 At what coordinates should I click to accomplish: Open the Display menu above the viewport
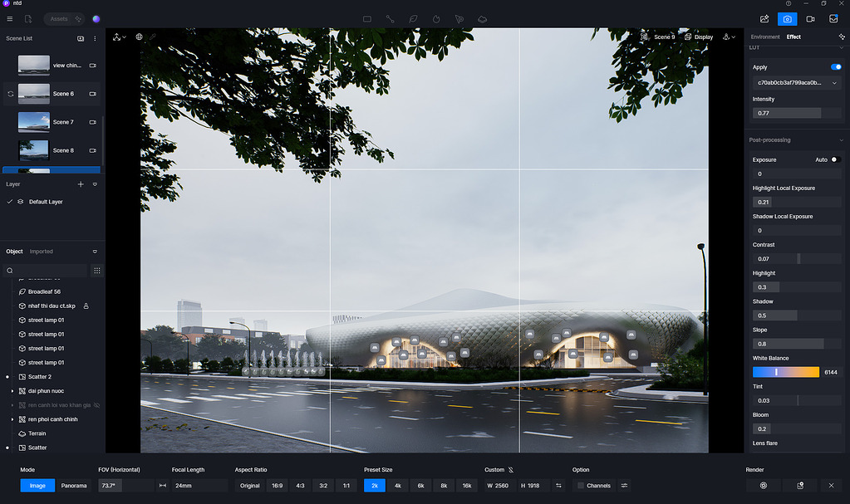click(x=702, y=37)
